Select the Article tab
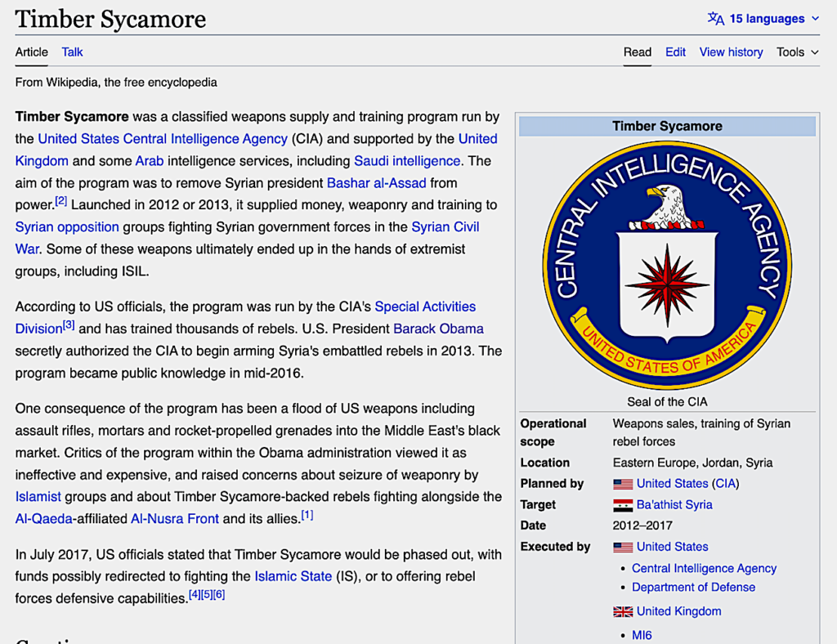 [x=32, y=52]
